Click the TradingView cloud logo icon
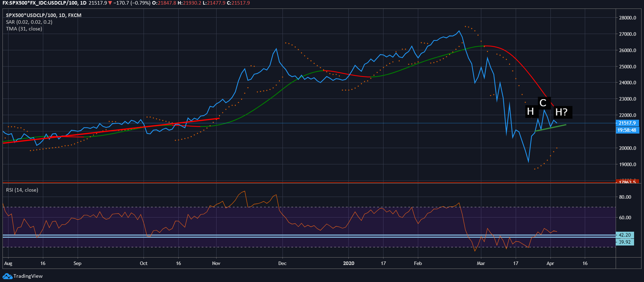 point(7,276)
